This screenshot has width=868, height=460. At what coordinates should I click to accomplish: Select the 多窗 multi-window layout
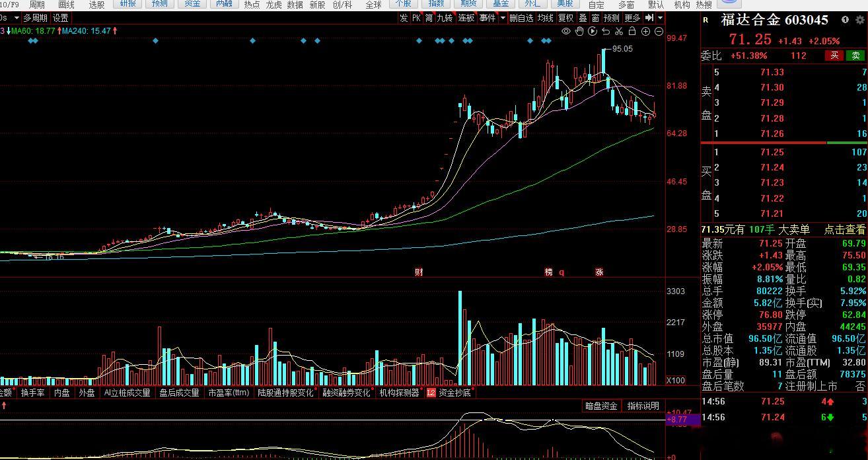click(626, 5)
